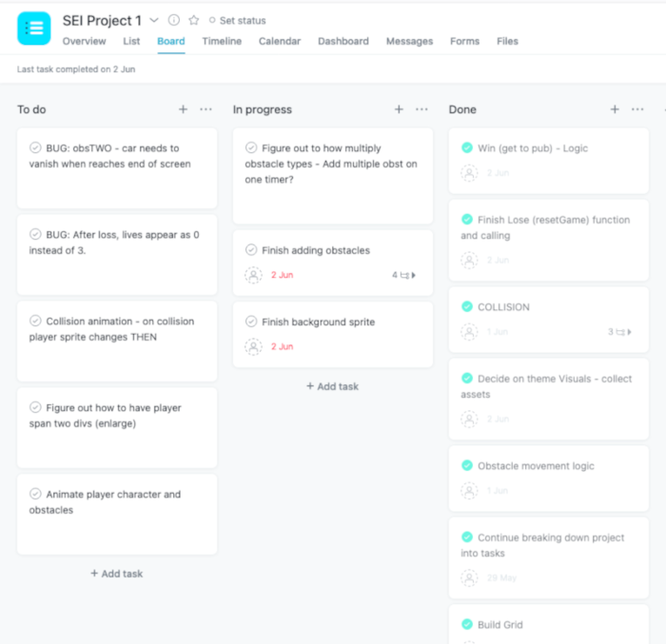The width and height of the screenshot is (666, 644).
Task: Complete Figure out how to have player span task
Action: pyautogui.click(x=35, y=407)
